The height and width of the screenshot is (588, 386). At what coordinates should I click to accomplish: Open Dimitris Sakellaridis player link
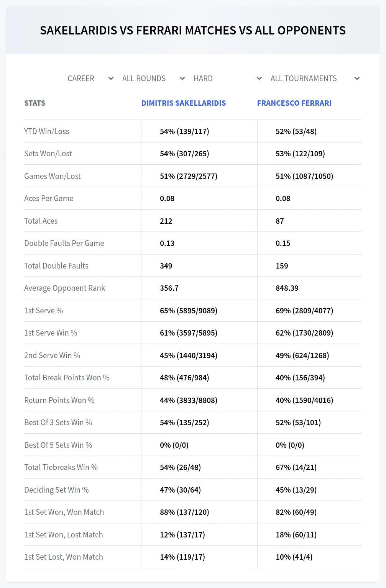[184, 103]
